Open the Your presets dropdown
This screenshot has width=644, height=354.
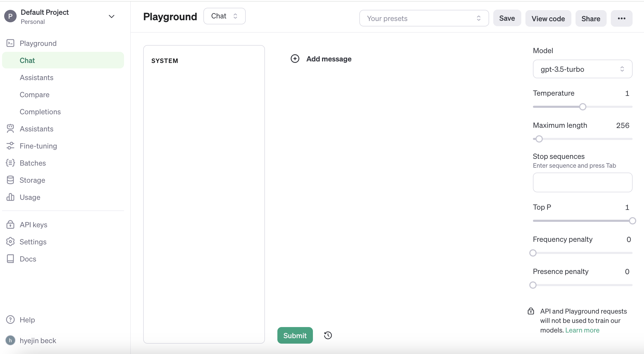pos(424,18)
